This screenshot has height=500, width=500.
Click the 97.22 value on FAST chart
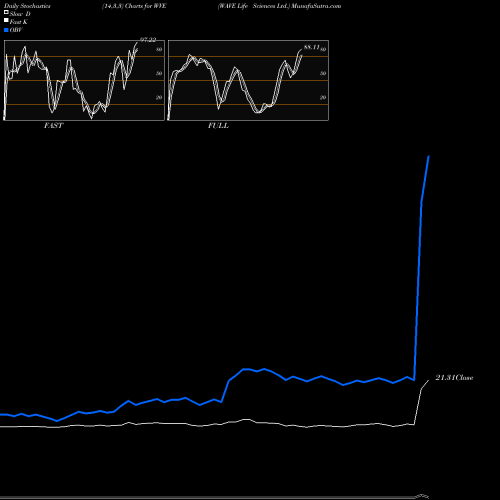(148, 40)
